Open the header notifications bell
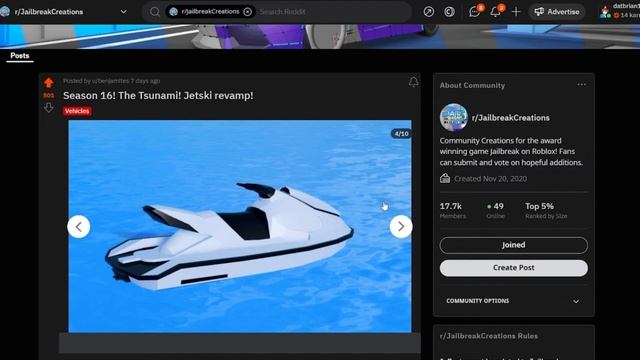The width and height of the screenshot is (640, 360). point(496,11)
